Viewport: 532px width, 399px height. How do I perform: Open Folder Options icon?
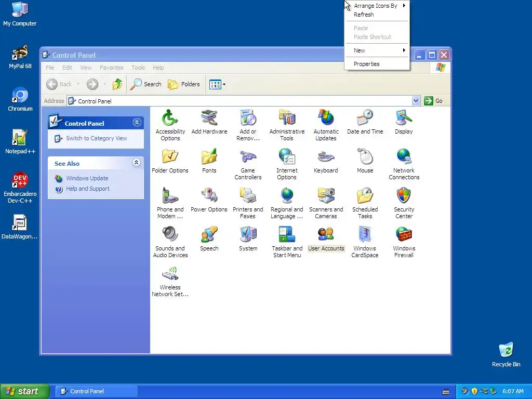170,161
